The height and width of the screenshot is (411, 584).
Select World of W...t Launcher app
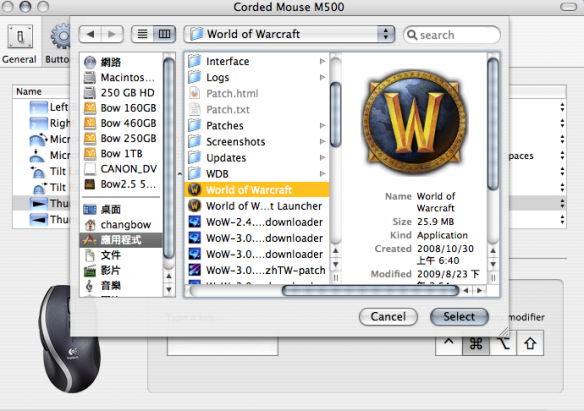point(257,206)
